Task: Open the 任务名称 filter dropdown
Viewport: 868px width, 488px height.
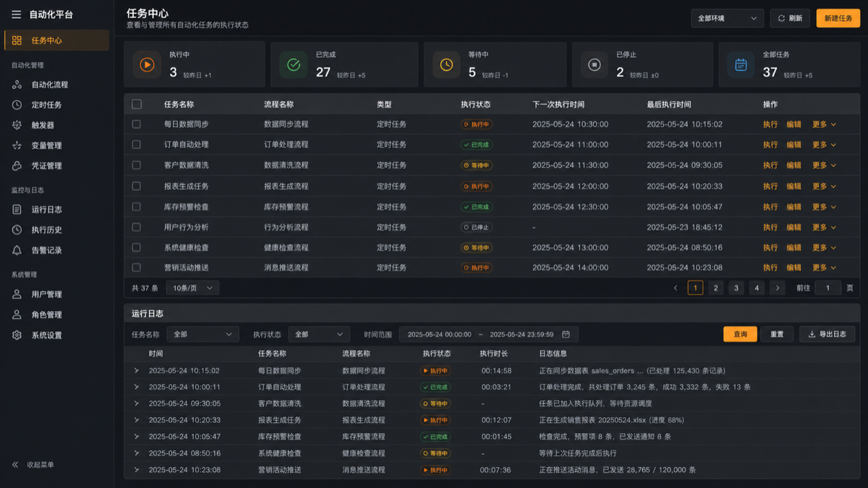Action: click(x=203, y=334)
